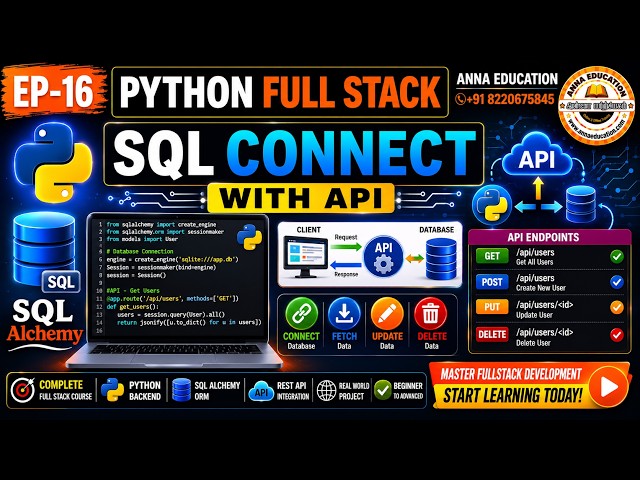The height and width of the screenshot is (480, 640).
Task: Click the SQL CONNECT headline
Action: pyautogui.click(x=294, y=153)
